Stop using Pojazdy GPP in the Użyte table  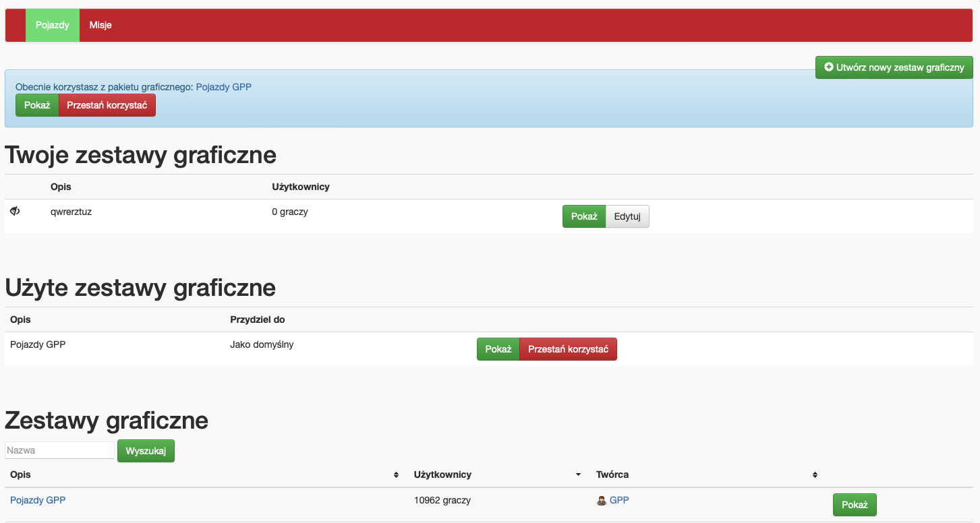pyautogui.click(x=568, y=349)
